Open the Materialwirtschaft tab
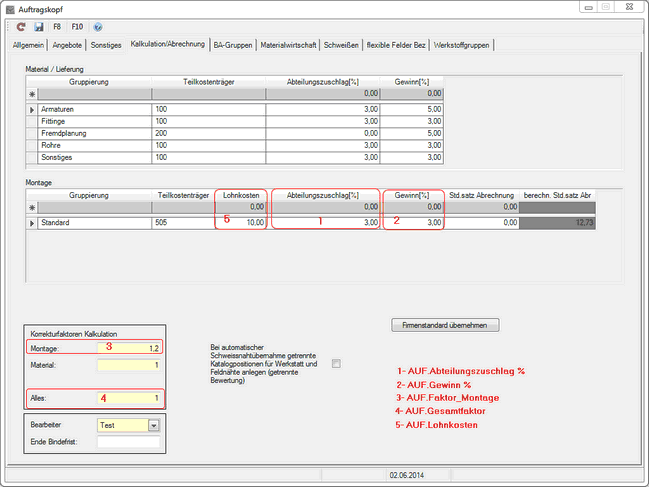 coord(289,45)
